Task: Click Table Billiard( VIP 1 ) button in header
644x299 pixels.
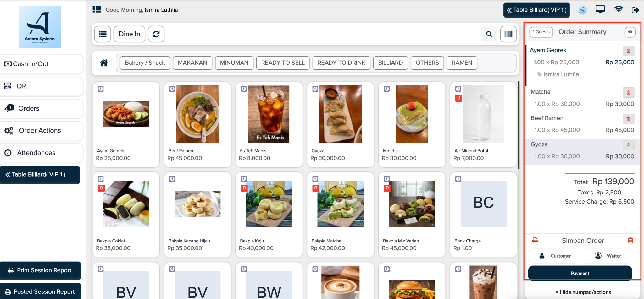Action: coord(536,10)
